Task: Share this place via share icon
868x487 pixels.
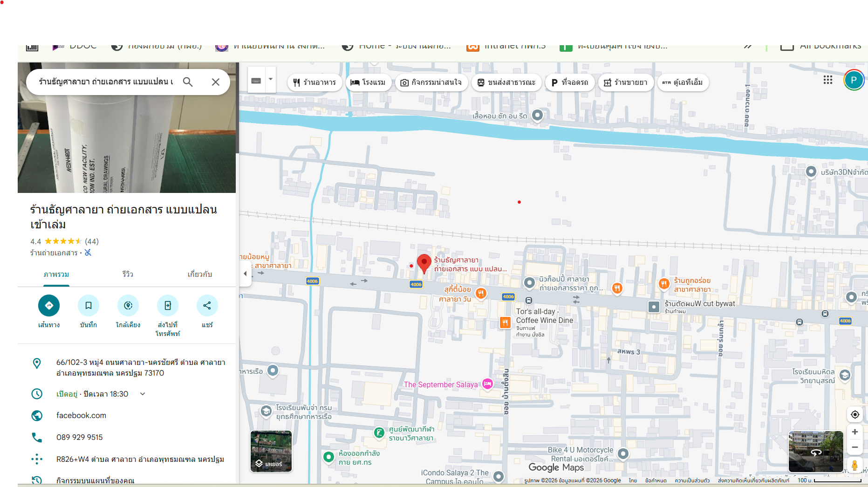Action: tap(207, 306)
